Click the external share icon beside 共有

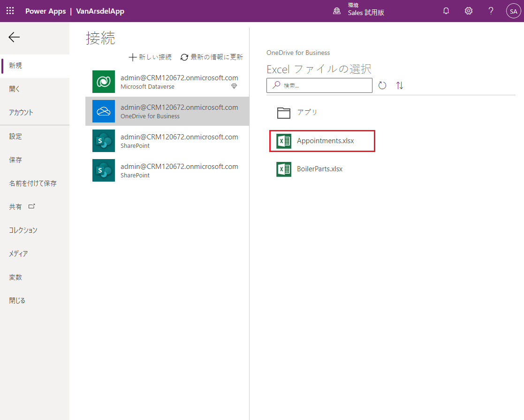pyautogui.click(x=32, y=206)
